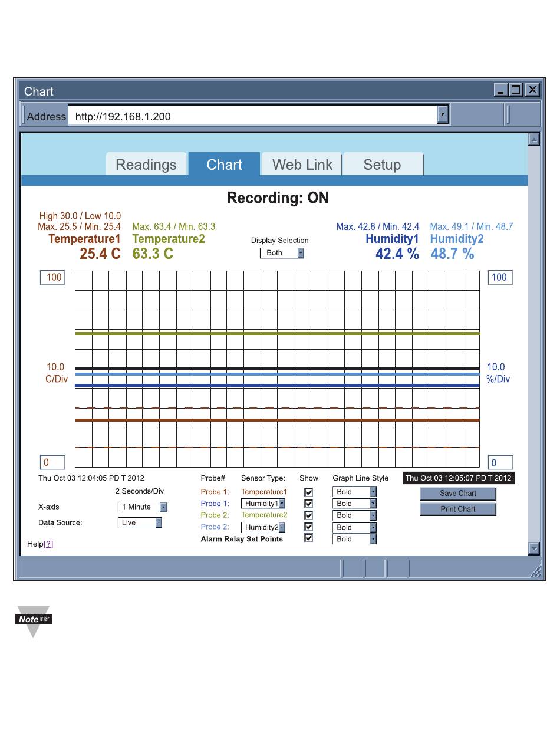
Task: Open the line style dropdown for Humidity1
Action: click(354, 504)
